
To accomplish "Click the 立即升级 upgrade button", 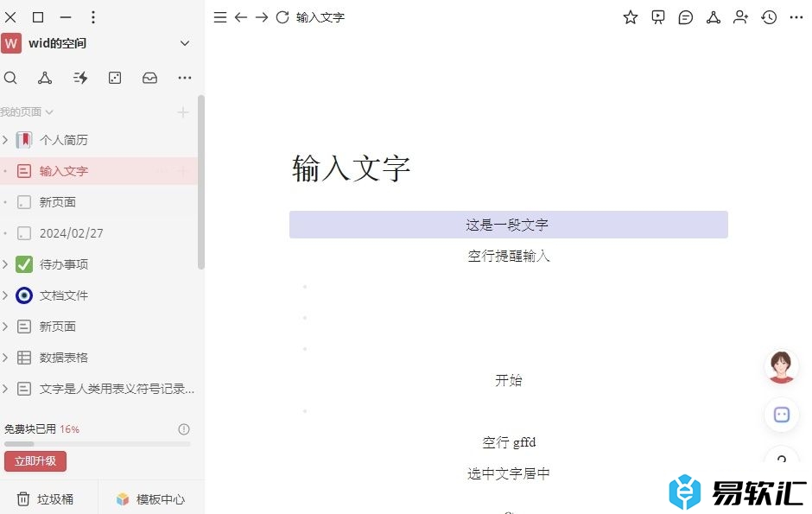I will pyautogui.click(x=35, y=460).
